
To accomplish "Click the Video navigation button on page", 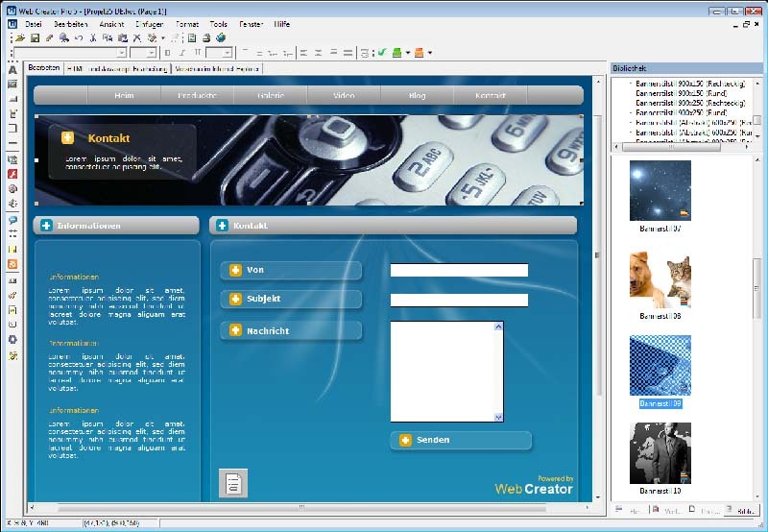I will pos(344,95).
